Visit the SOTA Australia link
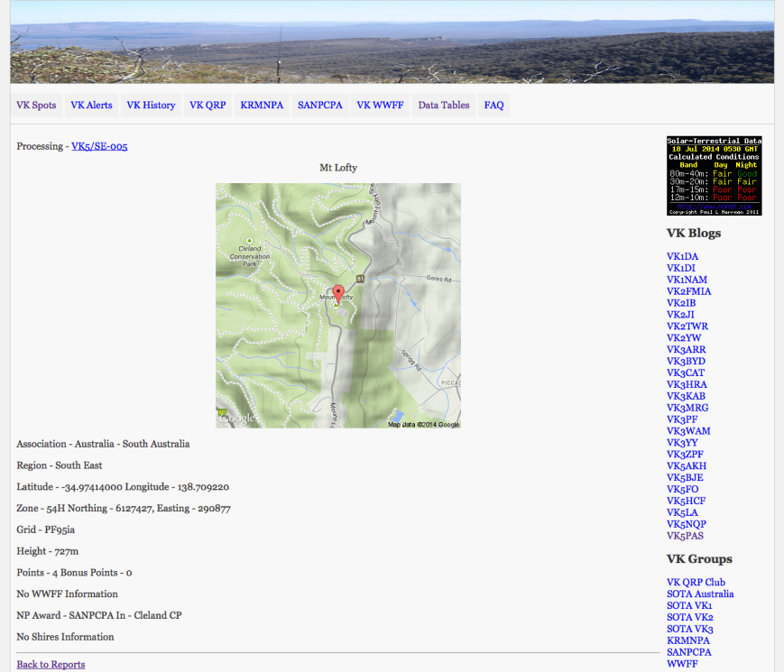The image size is (784, 672). point(700,594)
